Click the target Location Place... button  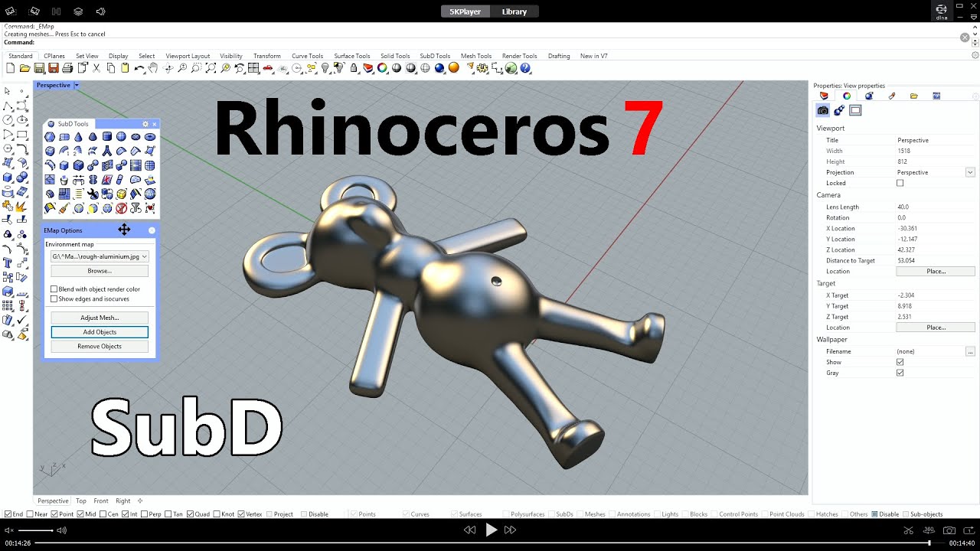click(936, 328)
